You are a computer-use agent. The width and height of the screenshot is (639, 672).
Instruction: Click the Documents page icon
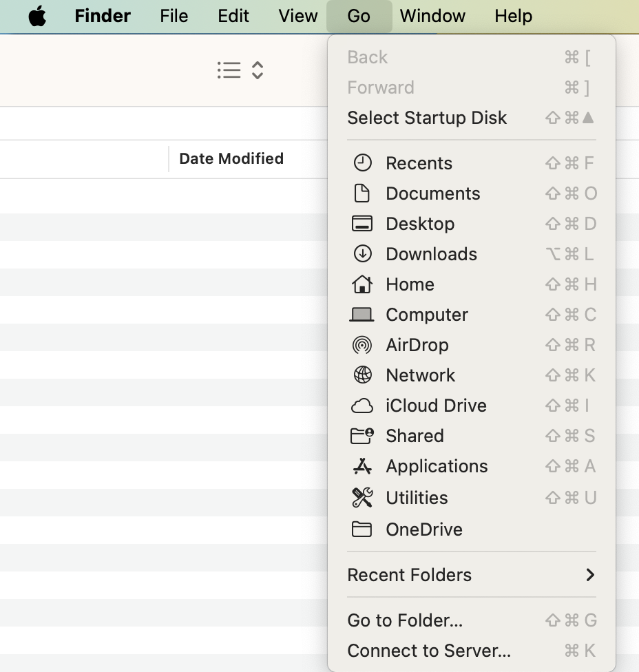[x=362, y=193]
